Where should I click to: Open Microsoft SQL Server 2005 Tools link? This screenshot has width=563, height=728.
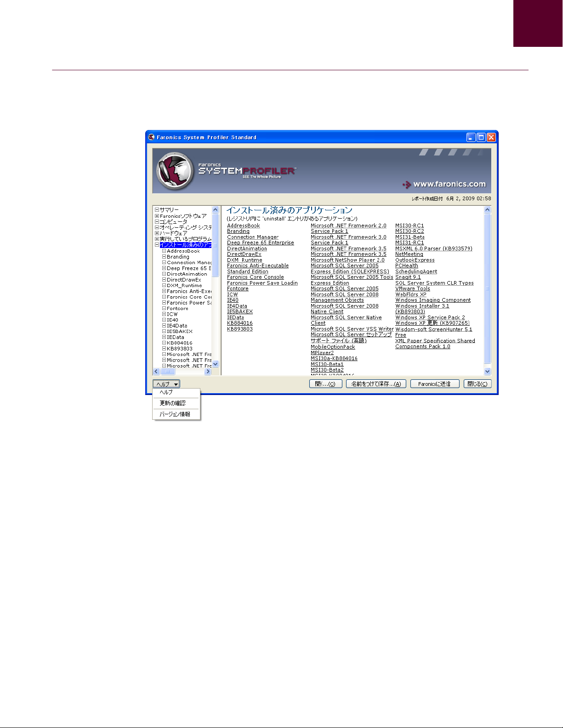pyautogui.click(x=352, y=277)
